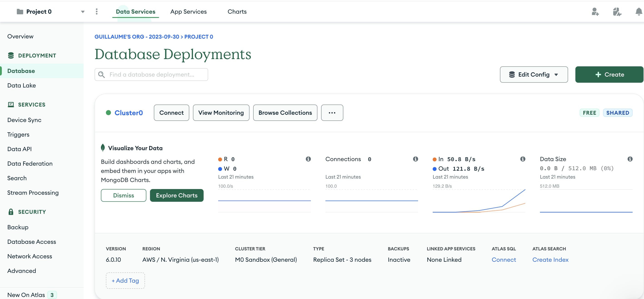Switch to the Charts tab
Image resolution: width=644 pixels, height=299 pixels.
237,12
